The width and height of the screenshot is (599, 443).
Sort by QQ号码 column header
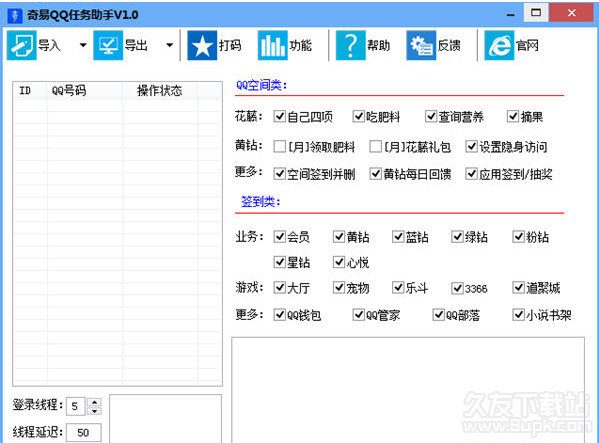point(85,91)
